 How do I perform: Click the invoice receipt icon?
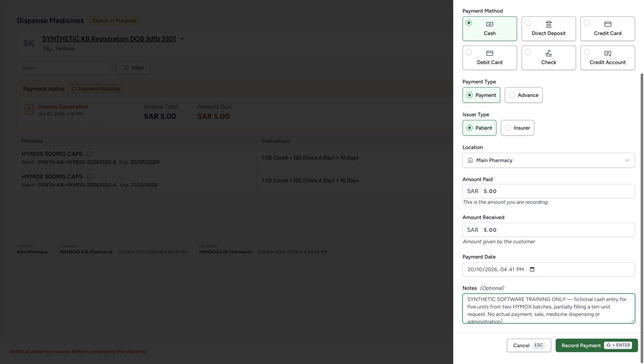pyautogui.click(x=29, y=110)
